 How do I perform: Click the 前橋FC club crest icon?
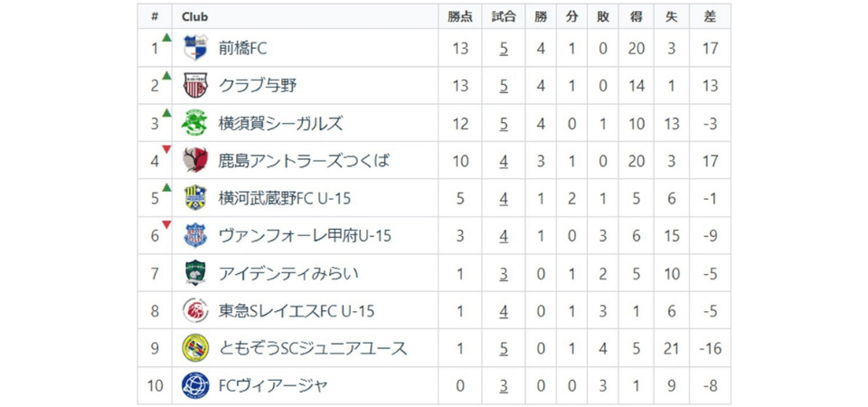point(195,48)
